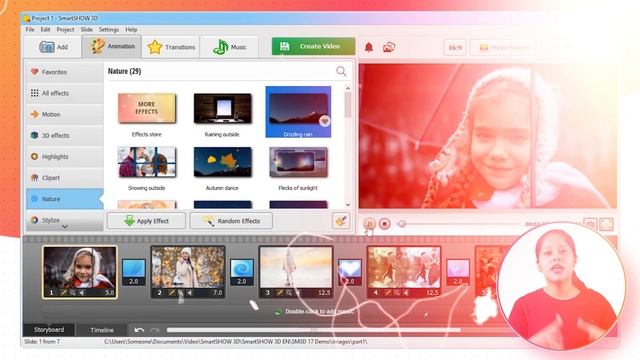Select the All effects category
Image resolution: width=640 pixels, height=360 pixels.
(65, 93)
